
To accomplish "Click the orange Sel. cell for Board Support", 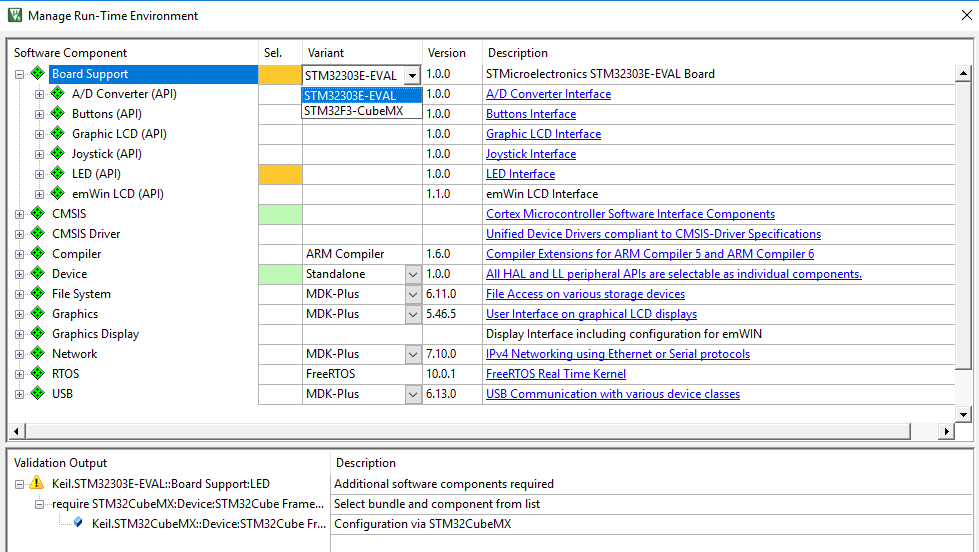I will (280, 74).
